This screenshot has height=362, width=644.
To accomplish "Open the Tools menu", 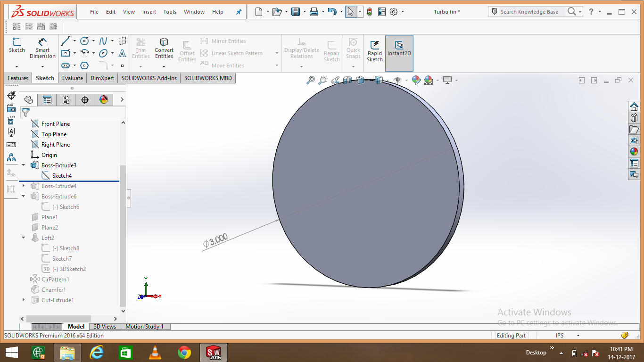I will (170, 12).
